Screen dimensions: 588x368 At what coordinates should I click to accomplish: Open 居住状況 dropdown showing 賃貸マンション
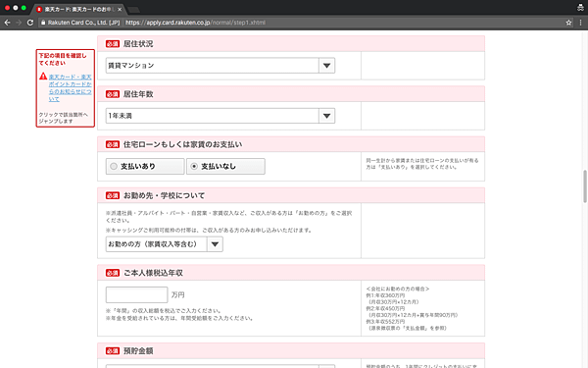pyautogui.click(x=220, y=66)
